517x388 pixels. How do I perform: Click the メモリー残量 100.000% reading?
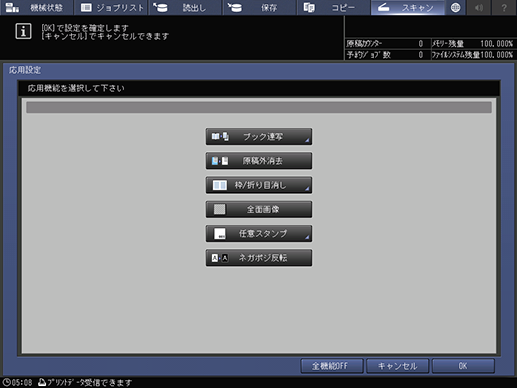coord(497,44)
